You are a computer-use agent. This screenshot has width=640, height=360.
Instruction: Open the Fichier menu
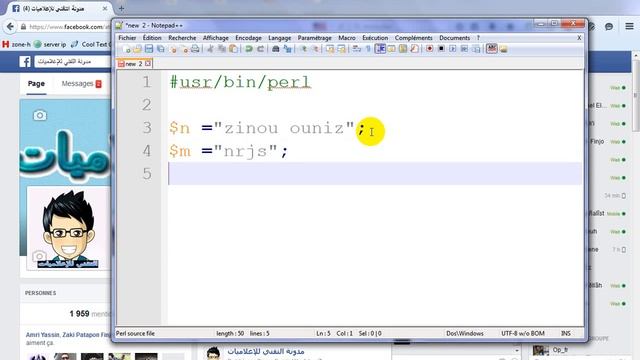[127, 38]
